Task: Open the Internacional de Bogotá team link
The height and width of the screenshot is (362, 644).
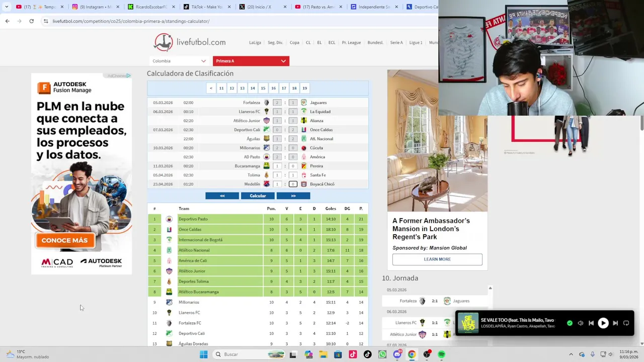Action: point(200,240)
